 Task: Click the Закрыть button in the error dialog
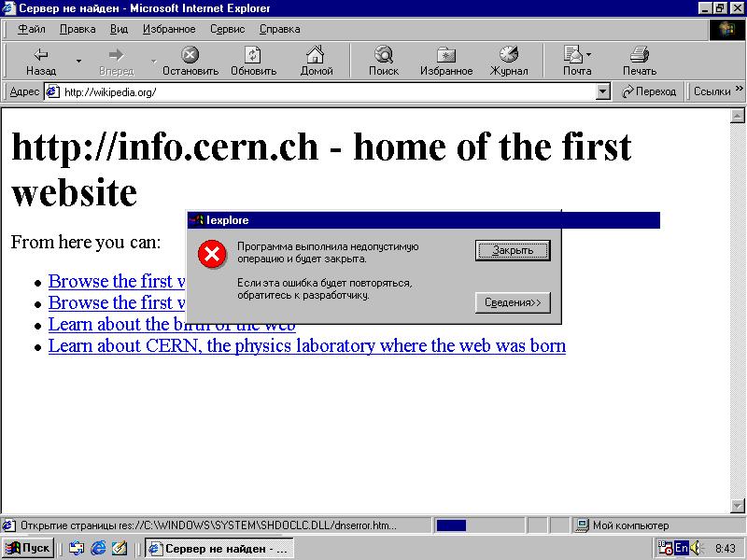pyautogui.click(x=512, y=250)
